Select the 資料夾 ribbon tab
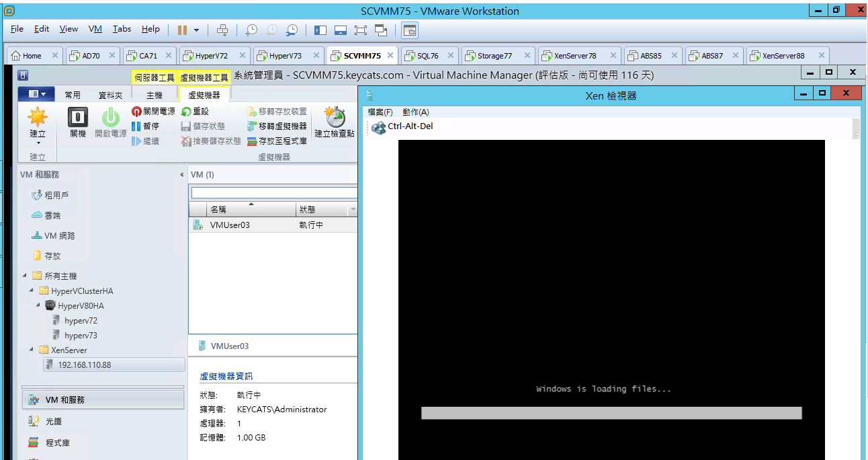Viewport: 868px width, 460px height. pos(110,95)
